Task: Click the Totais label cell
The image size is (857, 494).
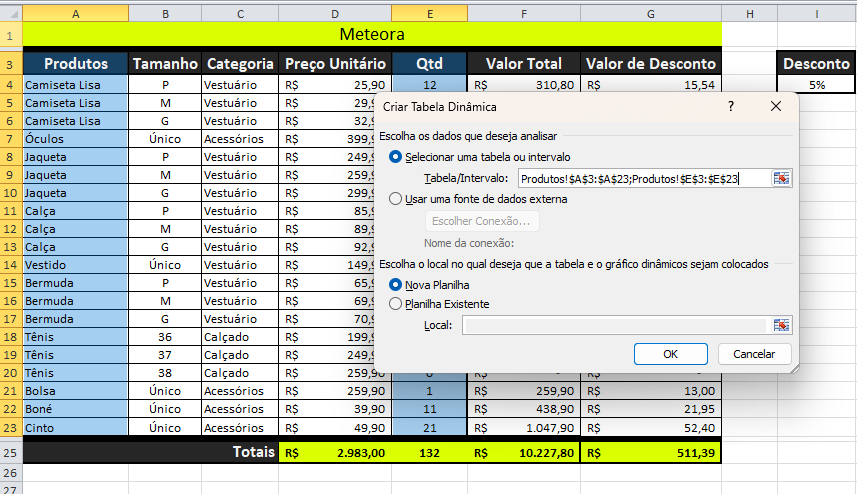Action: pos(150,452)
